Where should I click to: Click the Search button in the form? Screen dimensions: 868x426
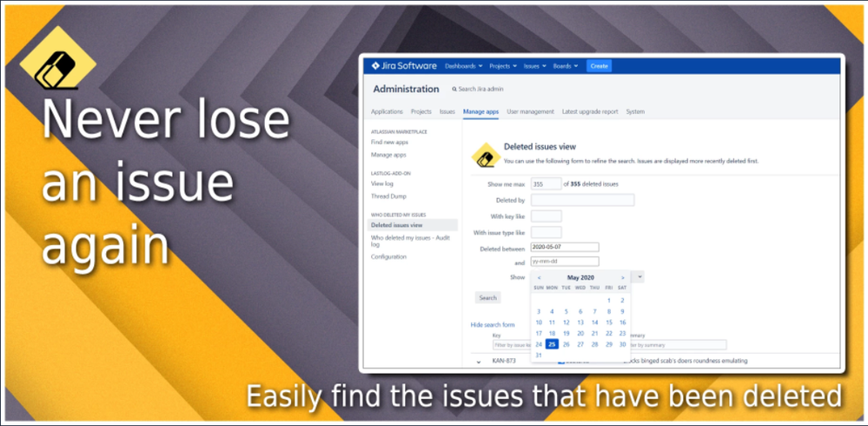click(x=487, y=297)
